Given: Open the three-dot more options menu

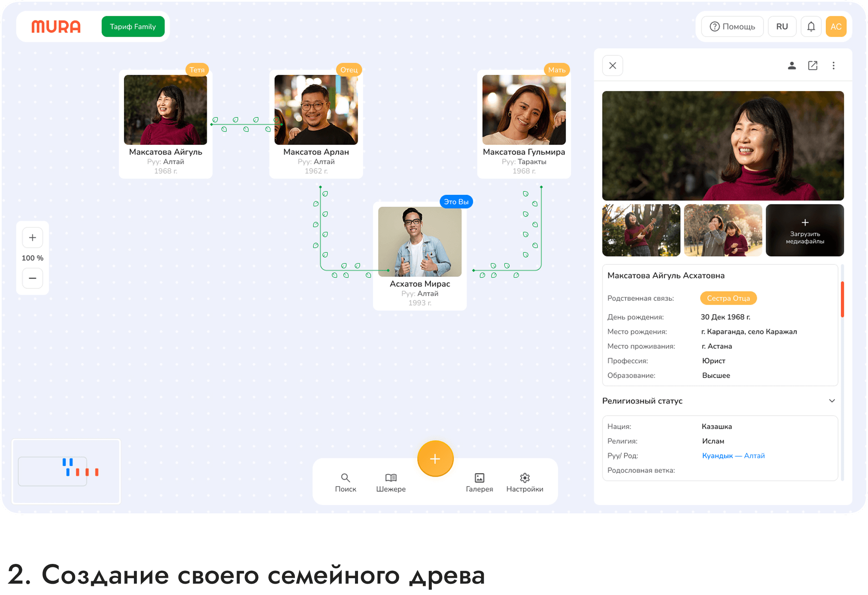Looking at the screenshot, I should [833, 66].
